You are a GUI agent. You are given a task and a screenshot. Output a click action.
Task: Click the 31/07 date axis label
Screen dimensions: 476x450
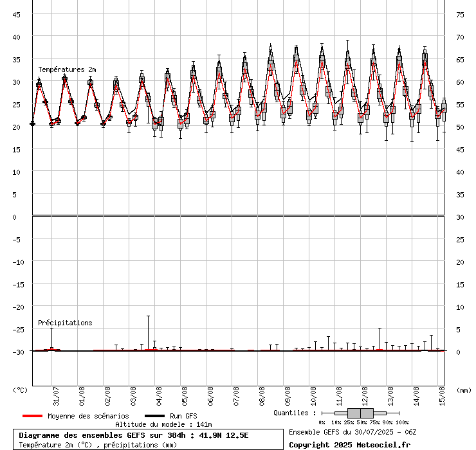point(56,396)
